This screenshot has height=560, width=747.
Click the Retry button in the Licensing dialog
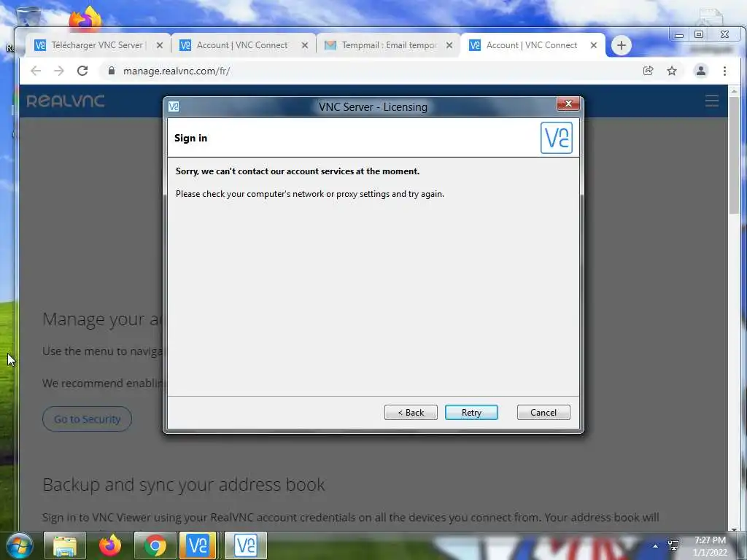(x=471, y=413)
